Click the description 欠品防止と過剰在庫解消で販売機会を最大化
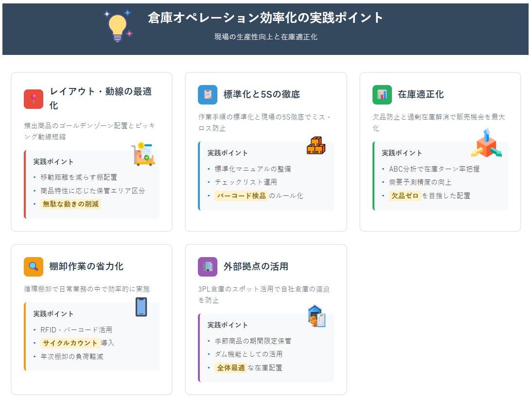Screen dimensions: 532x400 point(439,122)
